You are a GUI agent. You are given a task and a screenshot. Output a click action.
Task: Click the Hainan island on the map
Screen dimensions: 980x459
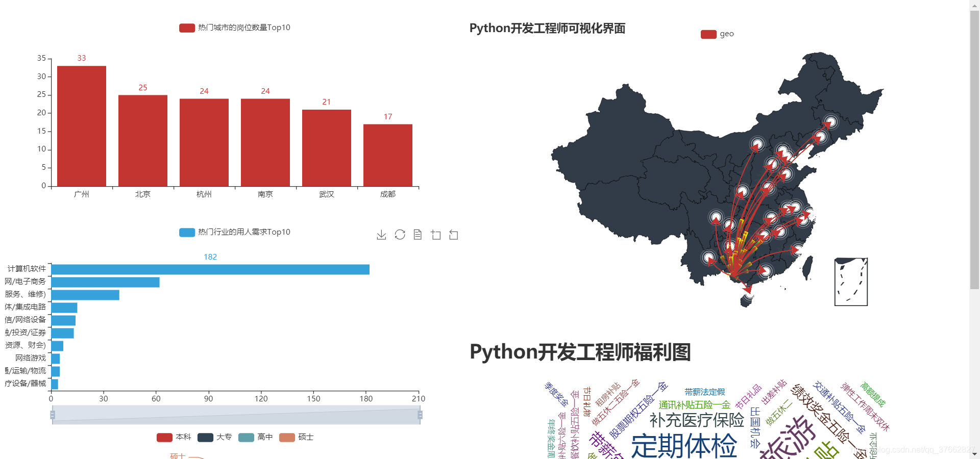[747, 300]
